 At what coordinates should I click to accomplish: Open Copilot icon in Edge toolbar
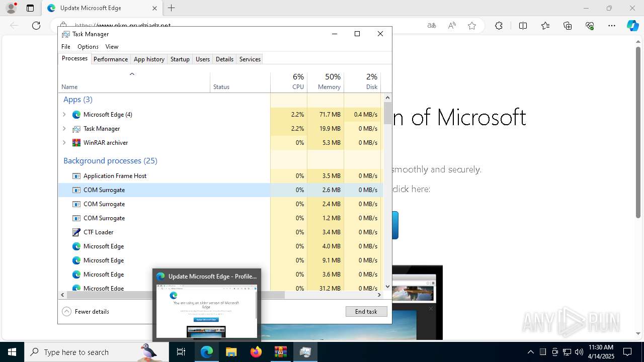pos(632,26)
